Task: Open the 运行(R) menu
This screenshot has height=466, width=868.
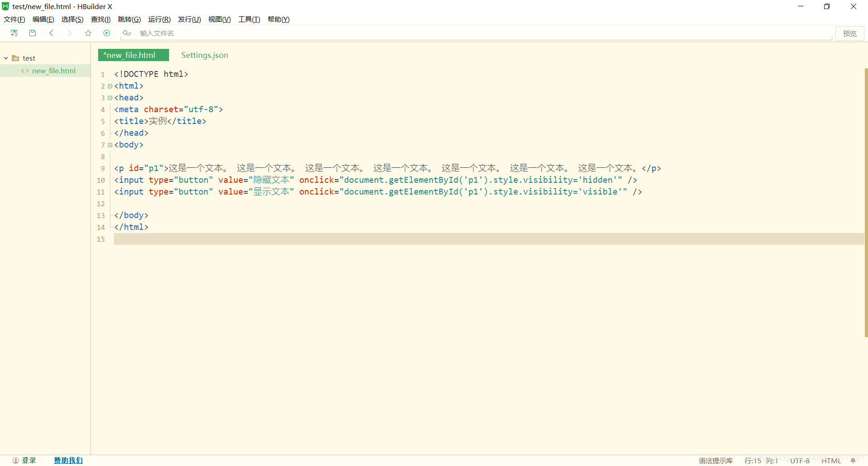Action: tap(159, 19)
